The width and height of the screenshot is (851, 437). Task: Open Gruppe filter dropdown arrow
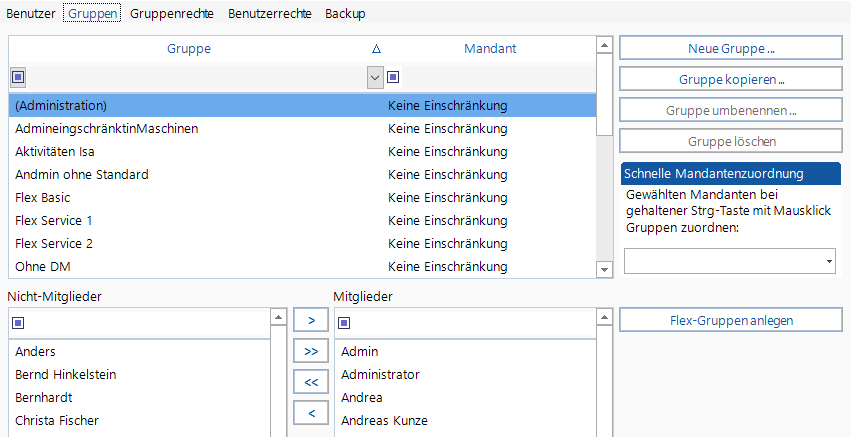376,77
